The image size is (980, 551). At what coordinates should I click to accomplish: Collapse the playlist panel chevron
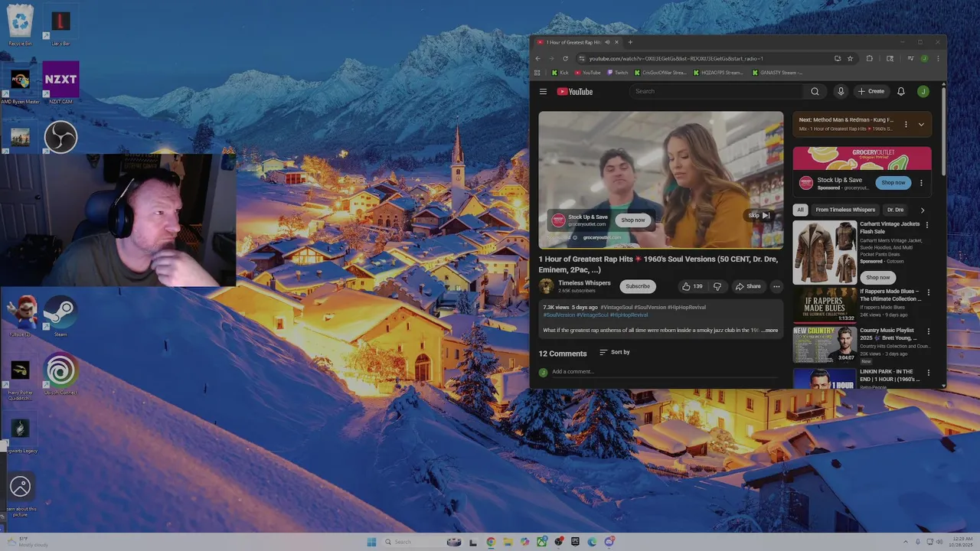point(921,124)
